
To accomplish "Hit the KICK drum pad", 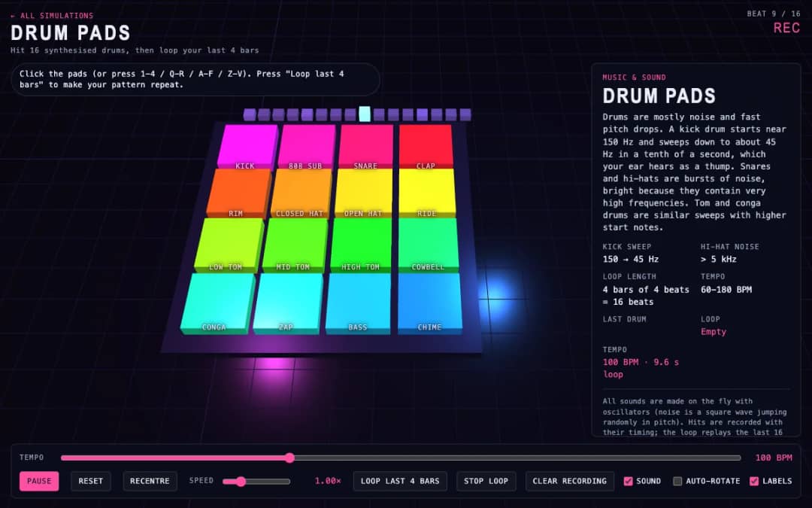I will coord(247,147).
